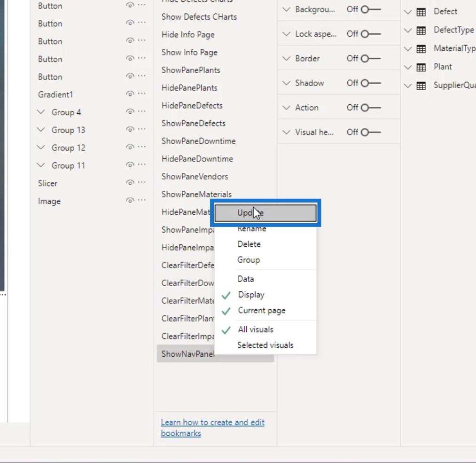This screenshot has height=463, width=476.
Task: Turn on the Action toggle
Action: click(371, 108)
